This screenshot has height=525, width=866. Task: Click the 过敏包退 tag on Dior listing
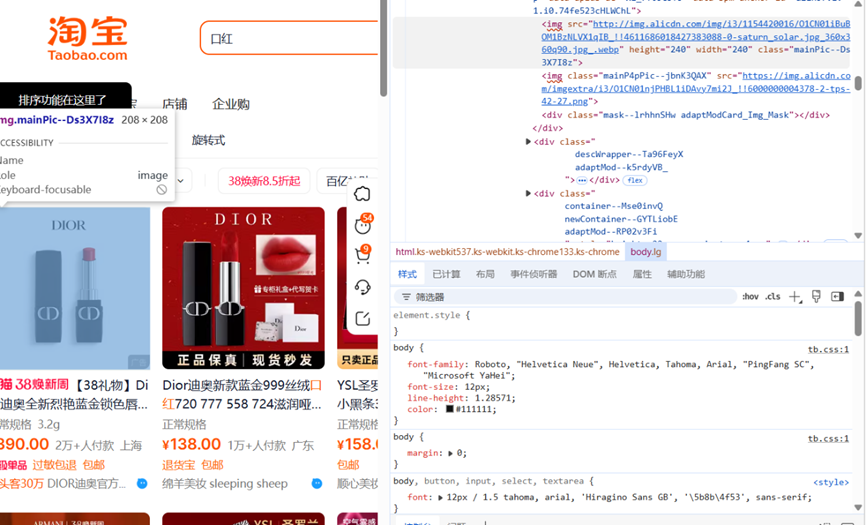tap(54, 465)
